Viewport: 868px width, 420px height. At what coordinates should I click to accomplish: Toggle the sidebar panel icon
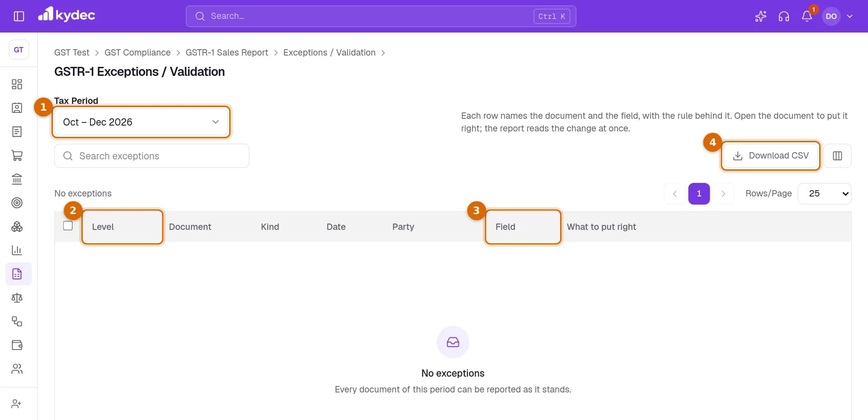pos(19,16)
